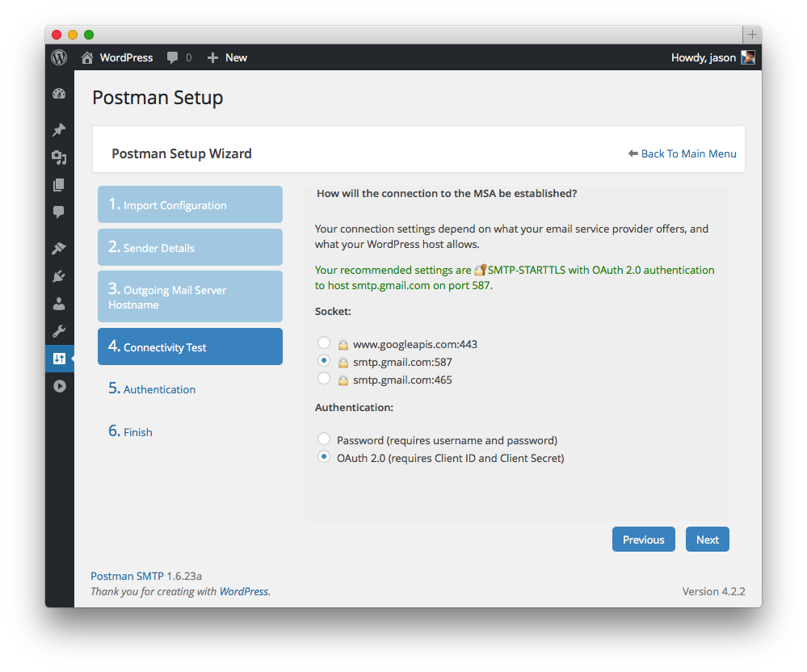The image size is (807, 672).
Task: Select step 4 Connectivity Test
Action: pyautogui.click(x=190, y=346)
